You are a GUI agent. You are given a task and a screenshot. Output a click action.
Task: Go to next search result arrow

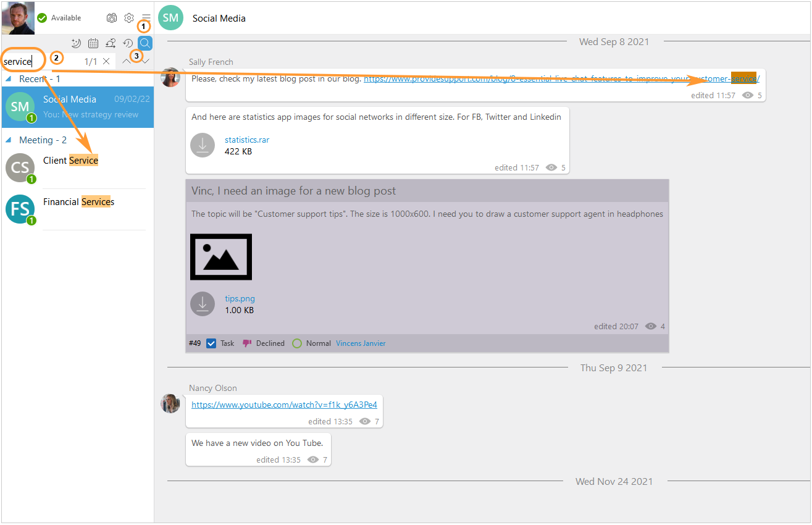click(x=146, y=61)
